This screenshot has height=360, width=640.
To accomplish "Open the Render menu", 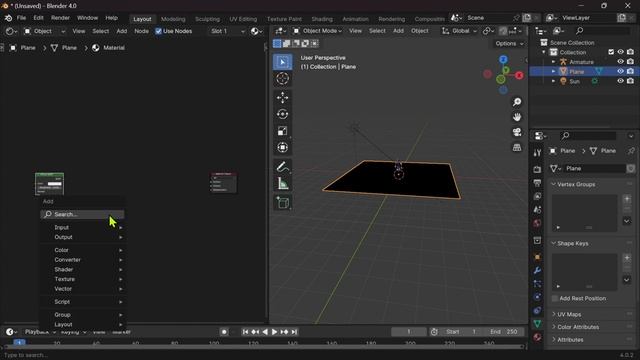I will coord(60,18).
